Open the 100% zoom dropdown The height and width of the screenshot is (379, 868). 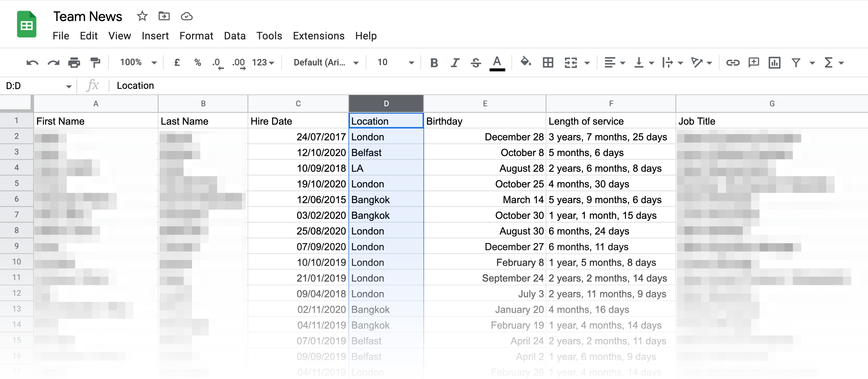click(138, 62)
